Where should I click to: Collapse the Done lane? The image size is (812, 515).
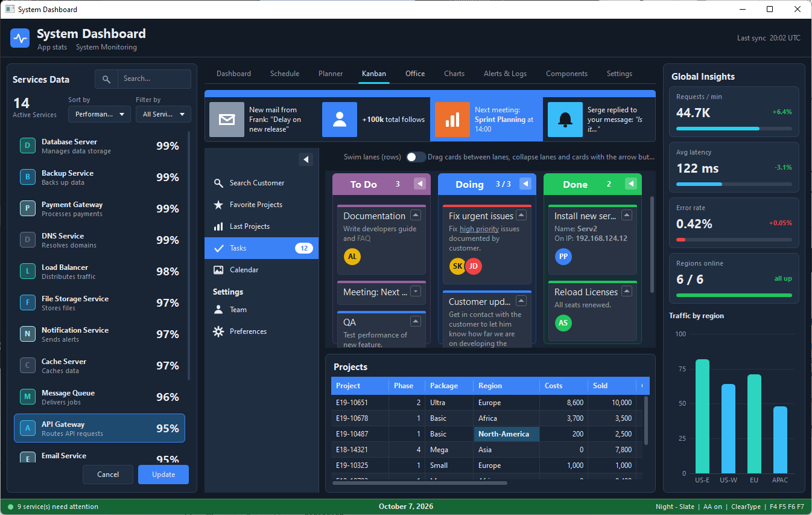point(631,184)
